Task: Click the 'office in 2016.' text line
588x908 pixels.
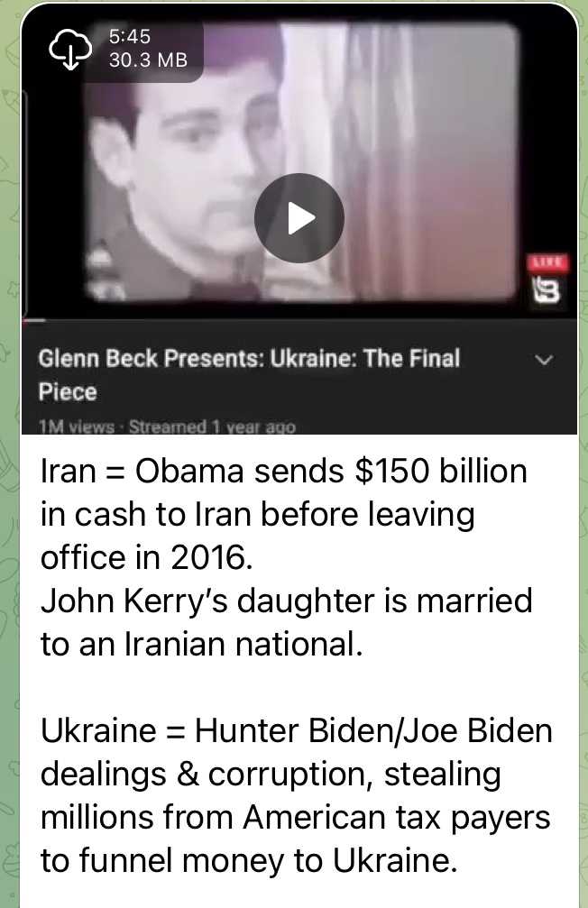Action: tap(147, 557)
